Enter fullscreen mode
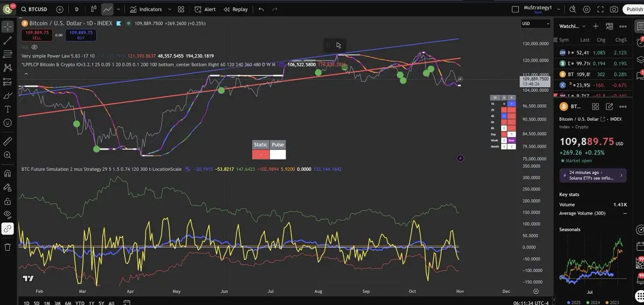644x305 pixels. pos(600,9)
